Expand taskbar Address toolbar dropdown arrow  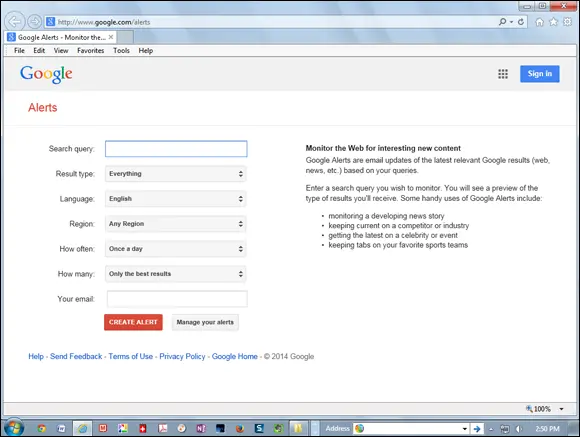465,429
